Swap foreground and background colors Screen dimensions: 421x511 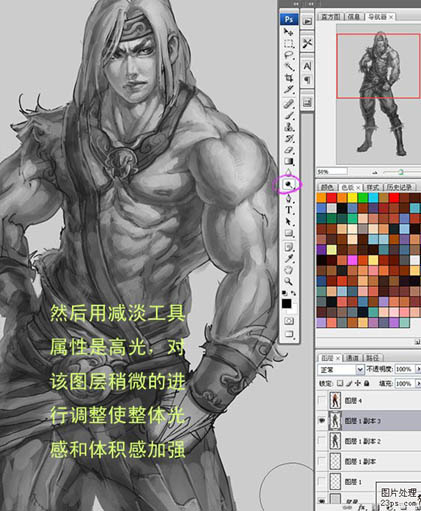click(x=294, y=293)
